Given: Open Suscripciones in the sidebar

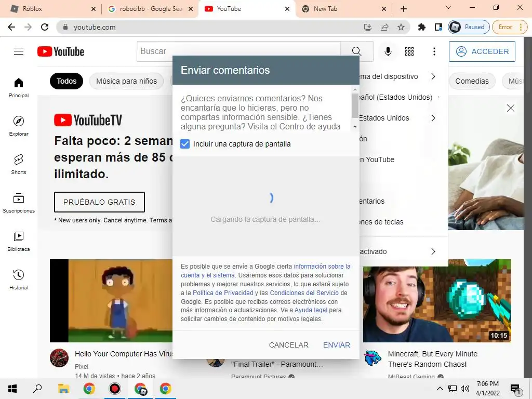Looking at the screenshot, I should pos(19,203).
